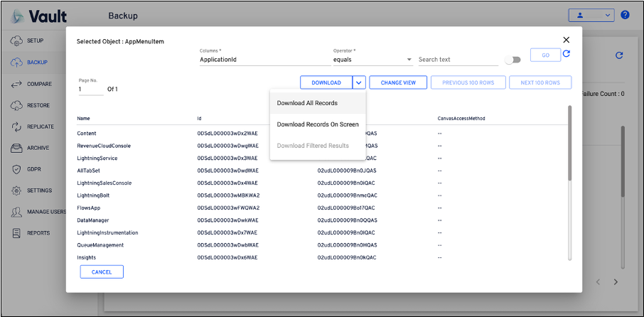644x317 pixels.
Task: Click the table's vertical scrollbar
Action: point(569,142)
